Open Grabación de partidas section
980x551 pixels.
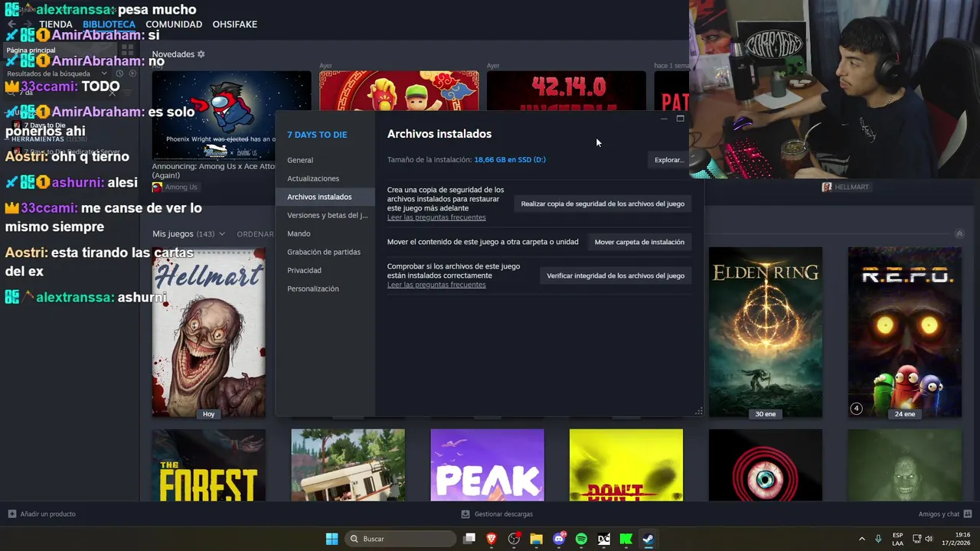pos(324,252)
